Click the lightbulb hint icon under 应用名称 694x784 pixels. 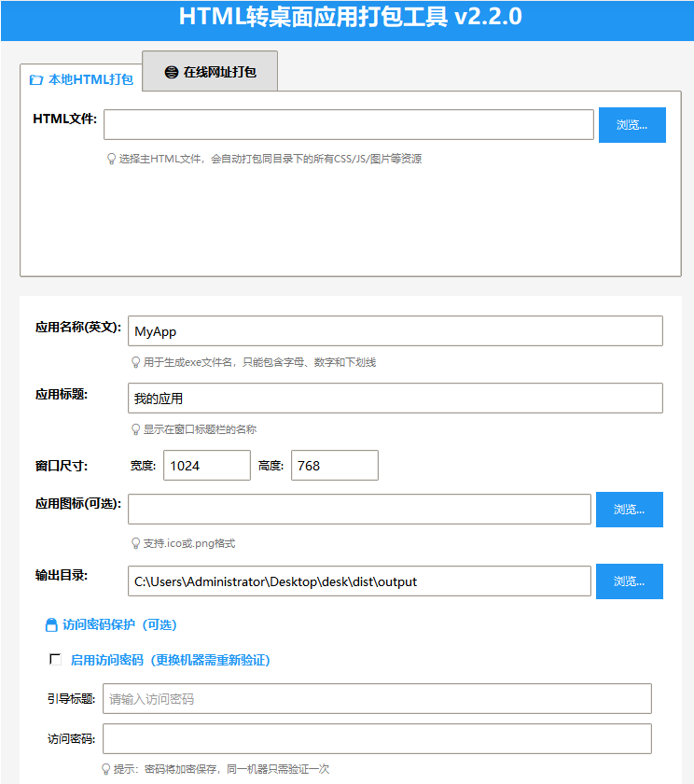tap(135, 362)
